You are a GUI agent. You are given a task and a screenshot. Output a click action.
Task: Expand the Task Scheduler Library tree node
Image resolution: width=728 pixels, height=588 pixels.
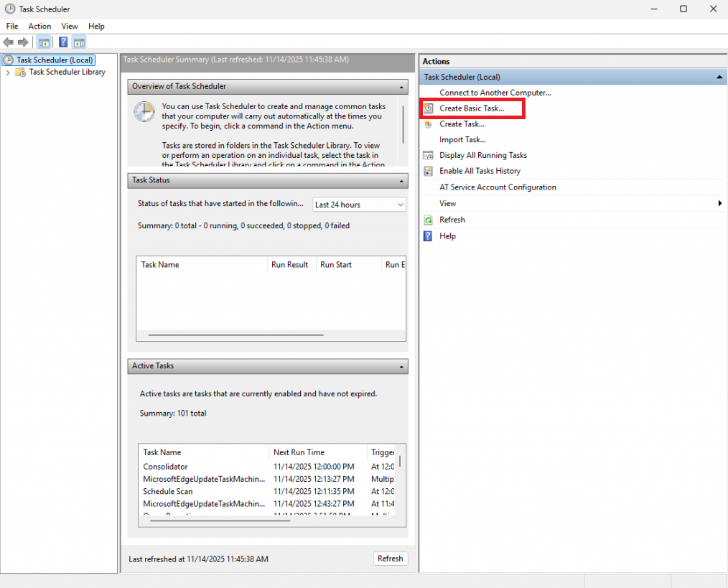[x=7, y=72]
